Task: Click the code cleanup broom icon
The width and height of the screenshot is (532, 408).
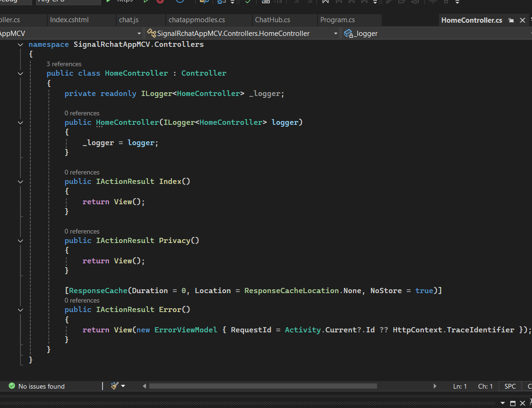Action: 114,386
